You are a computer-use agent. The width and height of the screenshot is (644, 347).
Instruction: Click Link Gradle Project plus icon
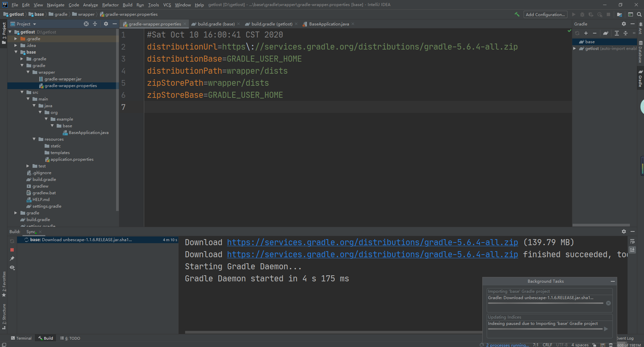(586, 33)
